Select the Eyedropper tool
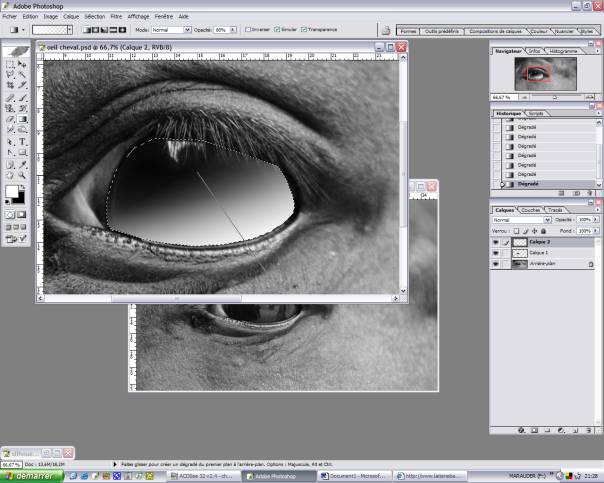 coord(22,165)
